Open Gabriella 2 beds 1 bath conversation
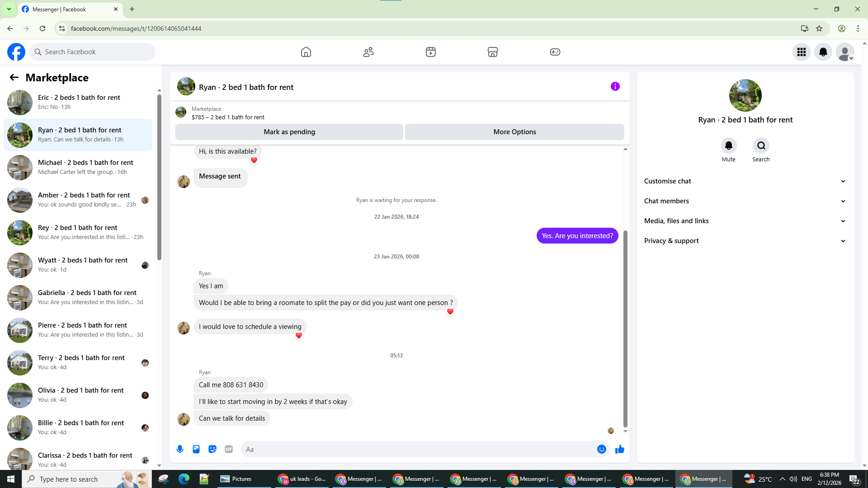Screen dimensions: 868x488 pos(78,297)
